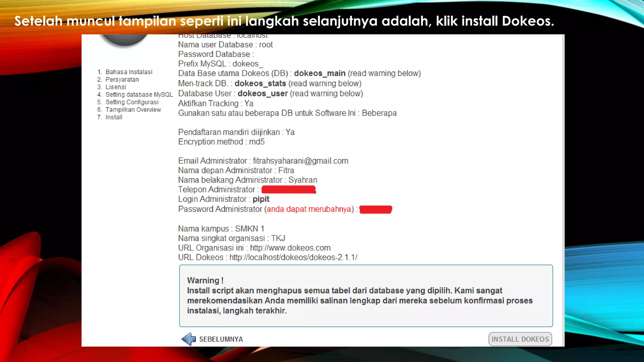
Task: Click the Nama belakang Administrator : Syahran line
Action: [x=248, y=180]
